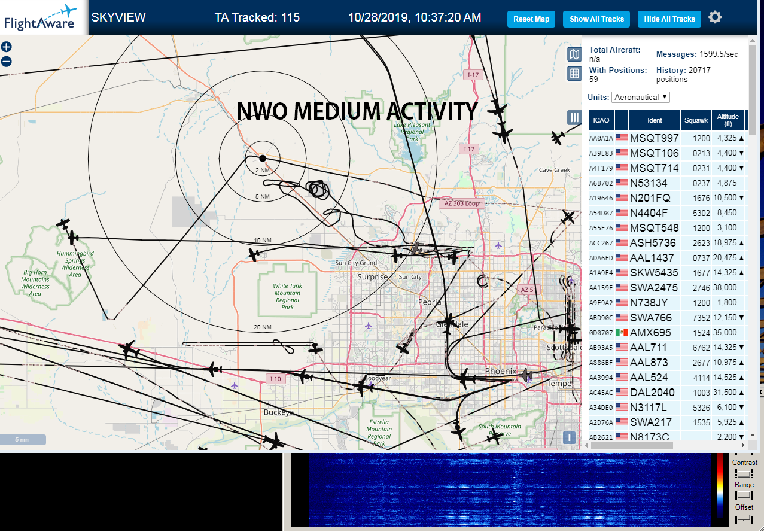Select the DAL2040 aircraft row

[x=667, y=392]
